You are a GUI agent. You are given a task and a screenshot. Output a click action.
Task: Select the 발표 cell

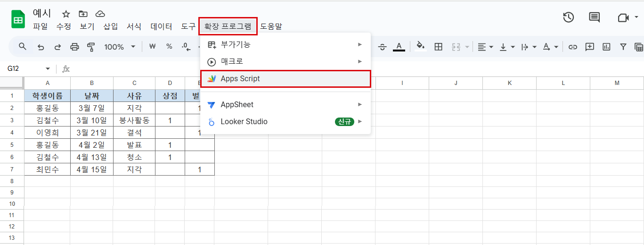(134, 145)
